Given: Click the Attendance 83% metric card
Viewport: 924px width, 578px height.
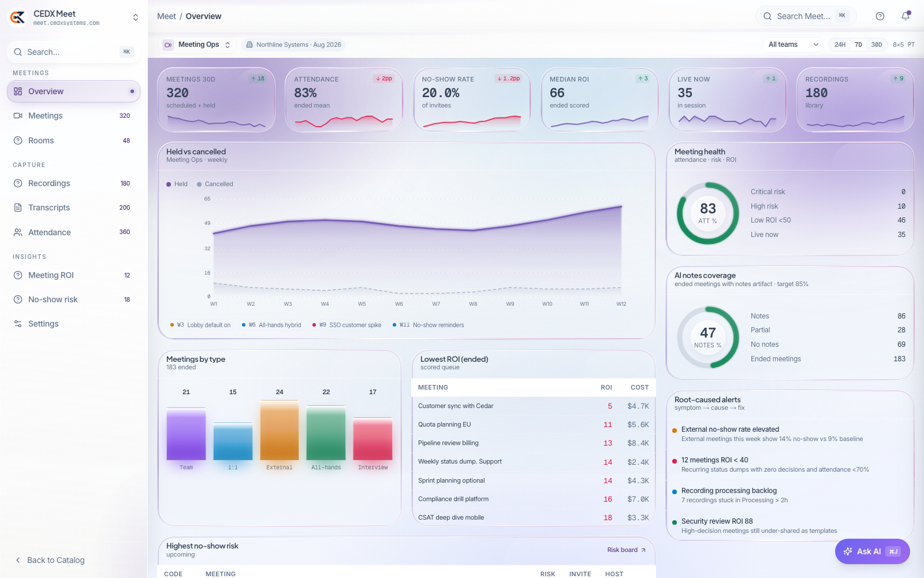Looking at the screenshot, I should click(344, 100).
